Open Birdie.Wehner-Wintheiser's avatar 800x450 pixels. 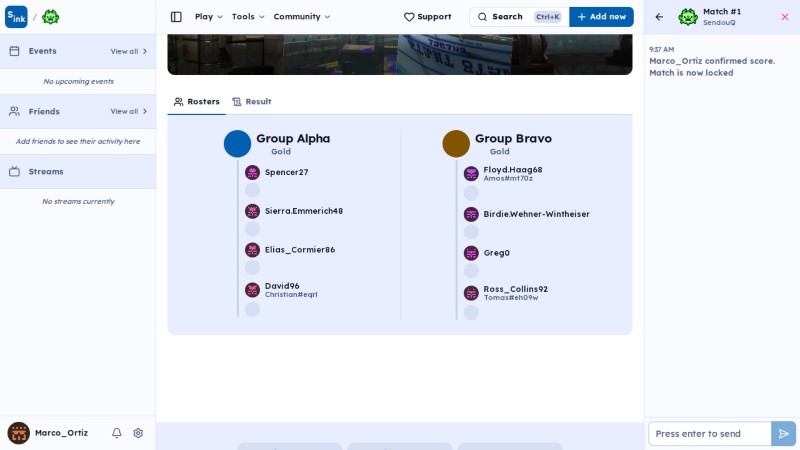(471, 214)
